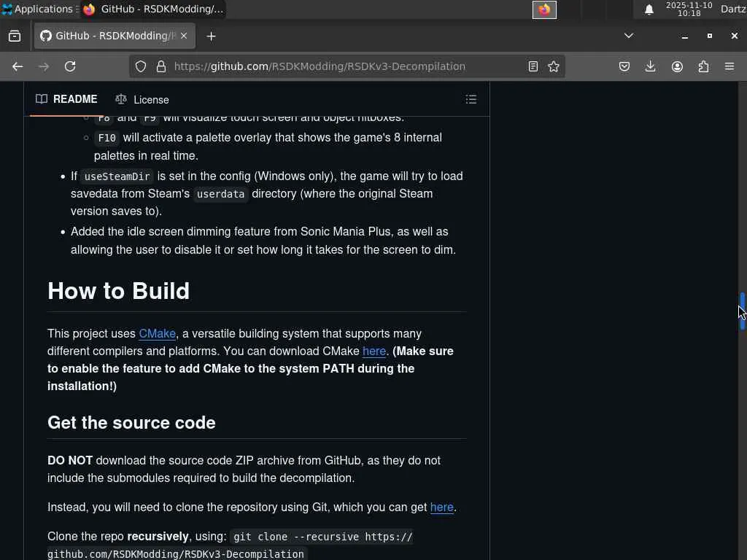Open a new browser tab
Screen dimensions: 747x560
pos(211,36)
